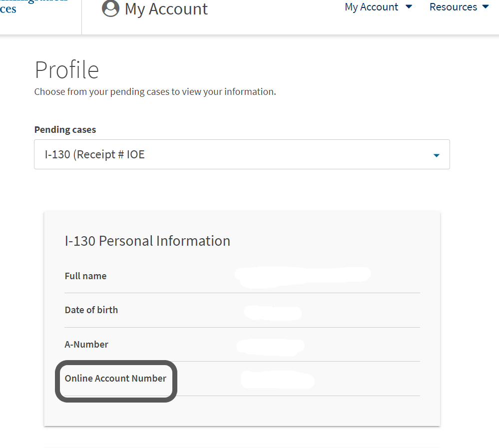Click the redacted A-Number value
The width and height of the screenshot is (499, 448).
(270, 346)
